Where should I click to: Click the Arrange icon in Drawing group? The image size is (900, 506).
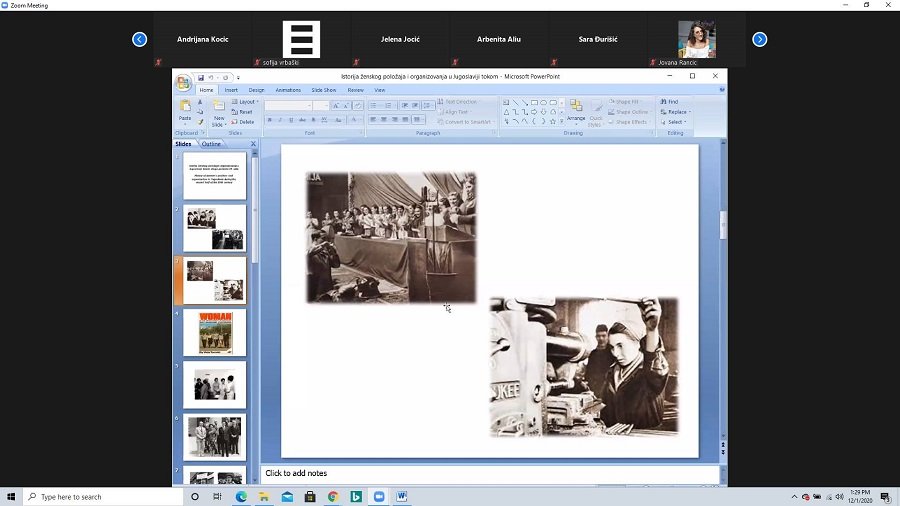point(576,109)
